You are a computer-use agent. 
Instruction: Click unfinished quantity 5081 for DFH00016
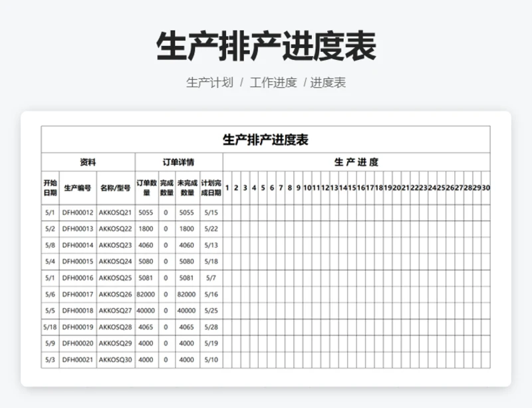(x=187, y=278)
